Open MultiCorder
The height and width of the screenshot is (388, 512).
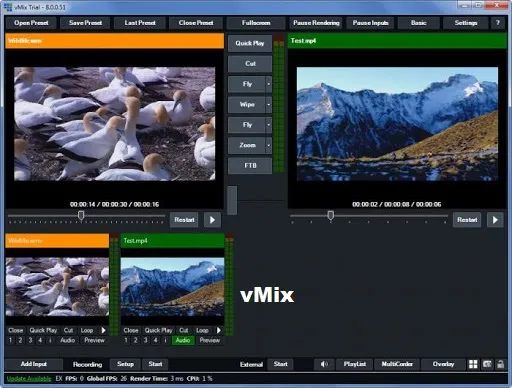pyautogui.click(x=397, y=364)
